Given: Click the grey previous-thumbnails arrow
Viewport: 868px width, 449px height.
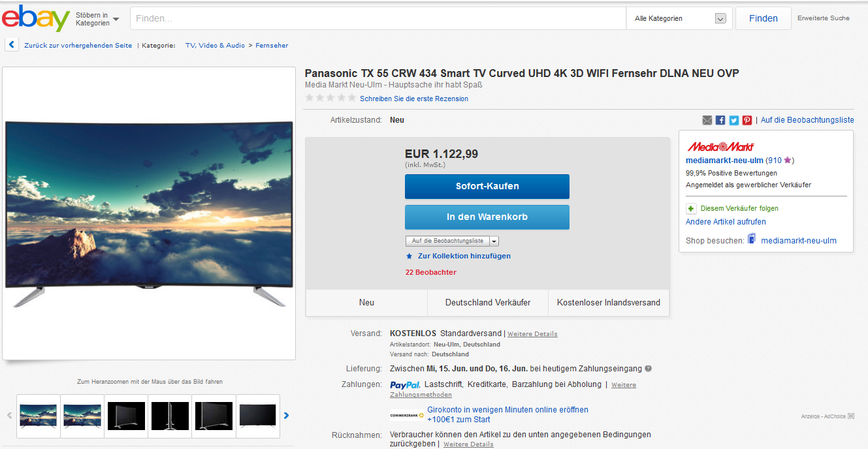Looking at the screenshot, I should pyautogui.click(x=9, y=416).
